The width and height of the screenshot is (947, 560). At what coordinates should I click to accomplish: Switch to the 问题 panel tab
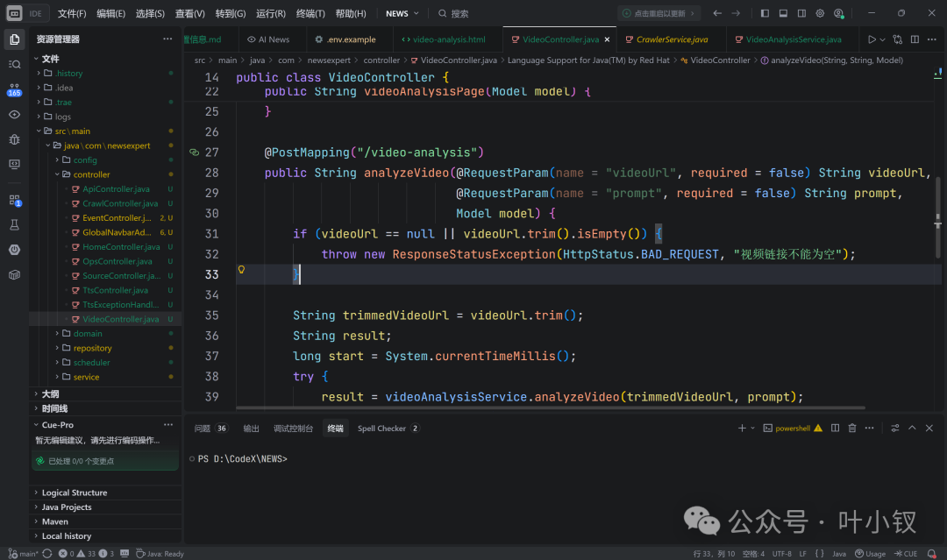click(210, 428)
